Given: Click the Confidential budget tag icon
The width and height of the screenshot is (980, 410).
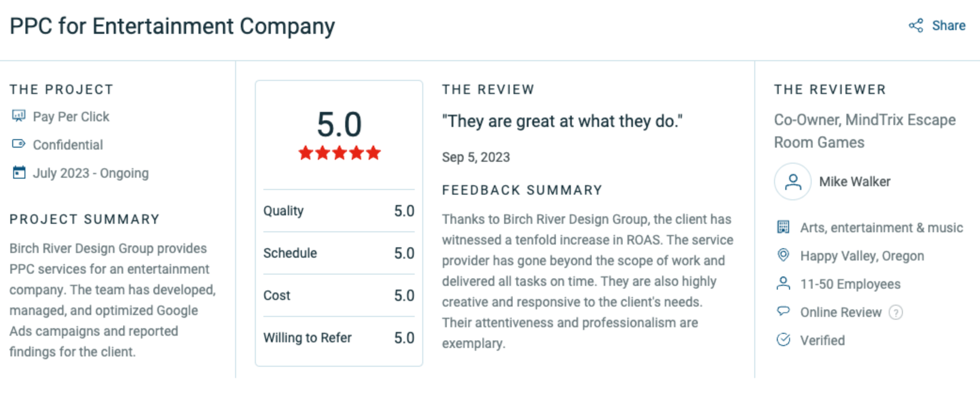Looking at the screenshot, I should click(x=19, y=144).
